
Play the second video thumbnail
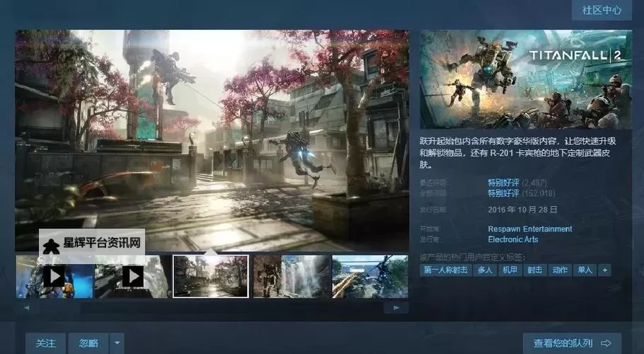(x=132, y=276)
